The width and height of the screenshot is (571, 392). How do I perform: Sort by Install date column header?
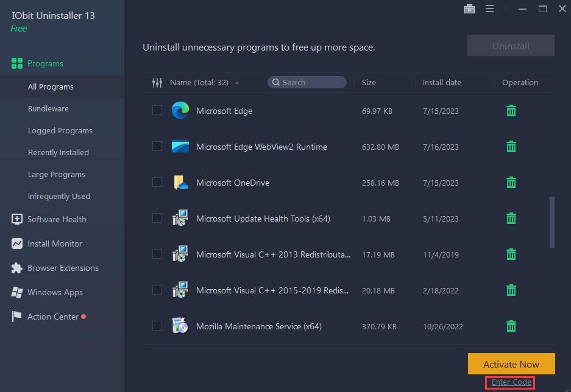442,83
